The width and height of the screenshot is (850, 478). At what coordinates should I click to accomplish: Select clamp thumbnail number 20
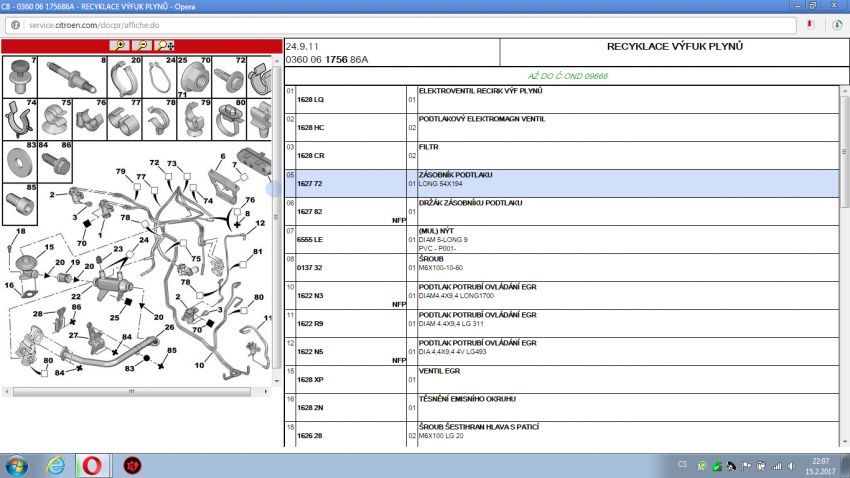[x=125, y=77]
